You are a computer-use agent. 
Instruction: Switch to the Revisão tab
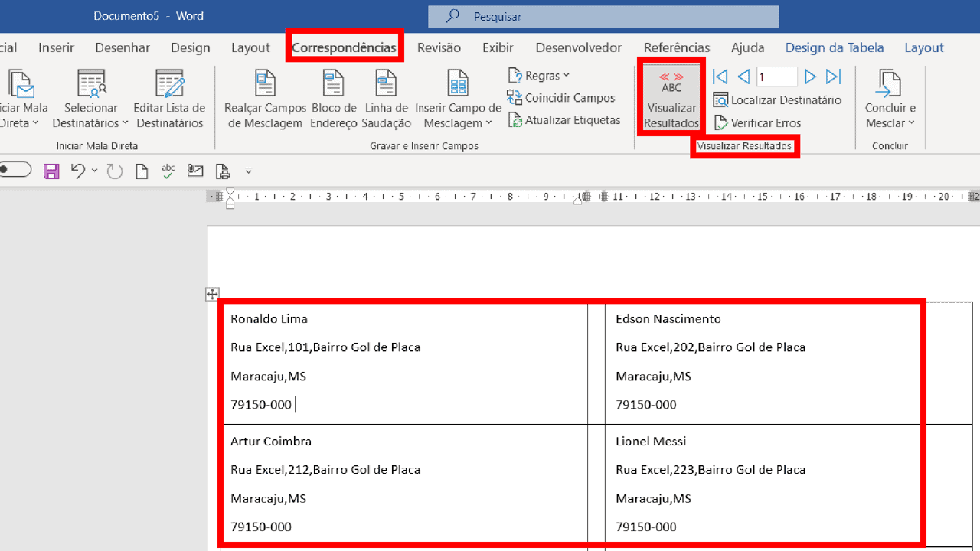[439, 47]
